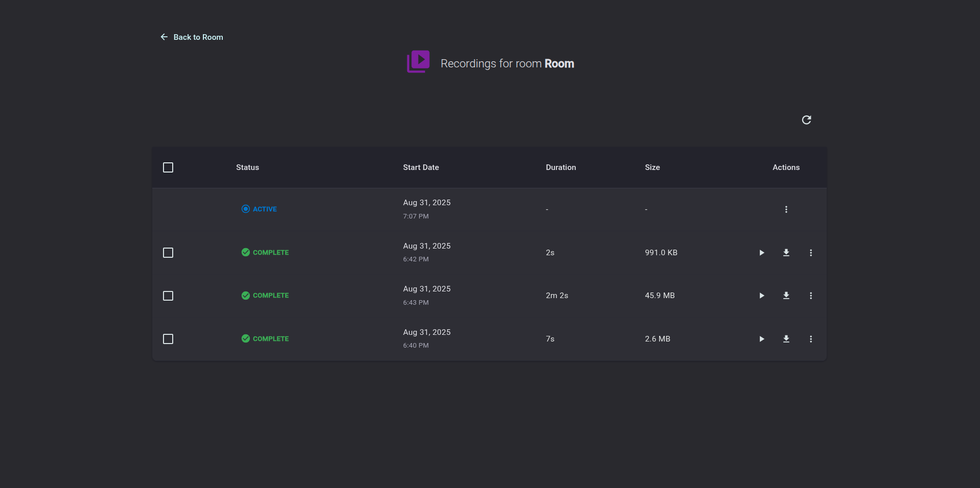This screenshot has height=488, width=980.
Task: Click the ACTIVE status badge
Action: point(259,209)
